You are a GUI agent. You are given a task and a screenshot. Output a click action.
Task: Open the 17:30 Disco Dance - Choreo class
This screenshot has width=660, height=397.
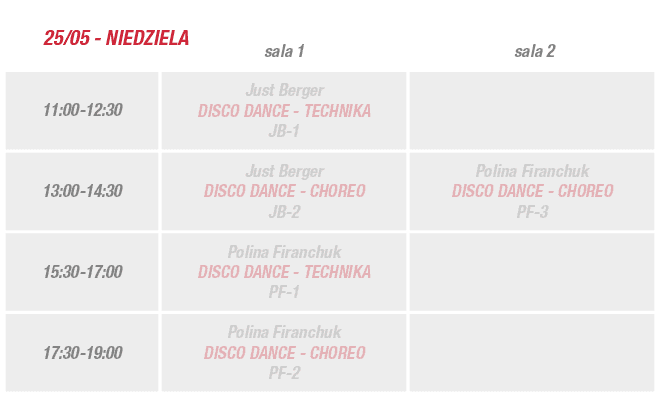pos(284,353)
